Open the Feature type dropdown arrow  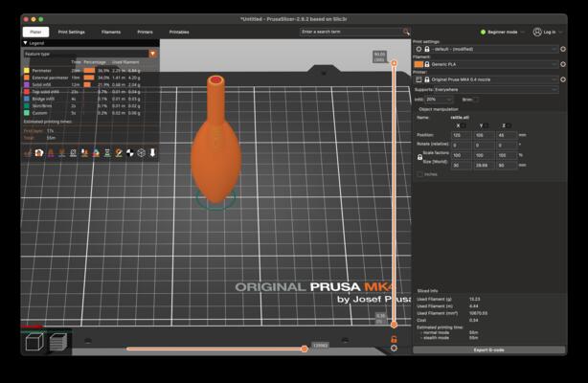(x=152, y=54)
